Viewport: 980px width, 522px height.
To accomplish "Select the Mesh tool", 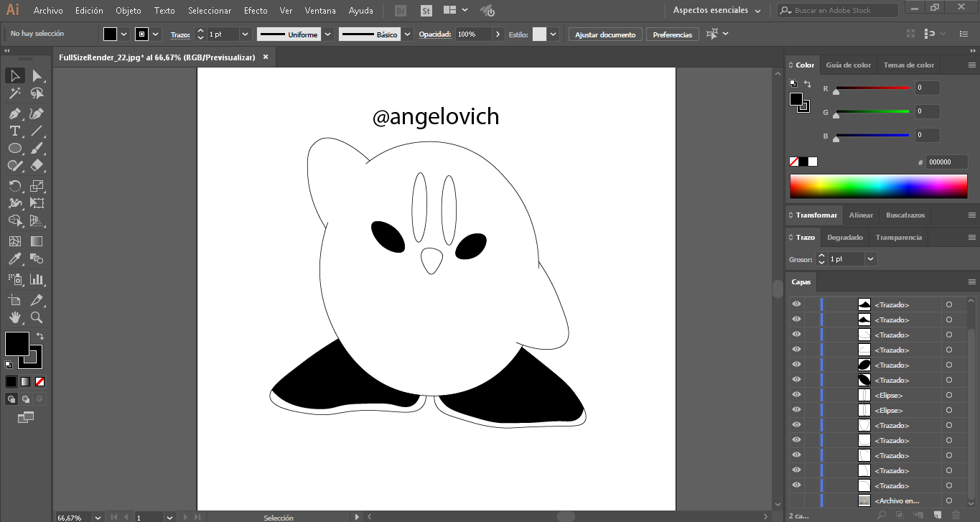I will pos(14,241).
